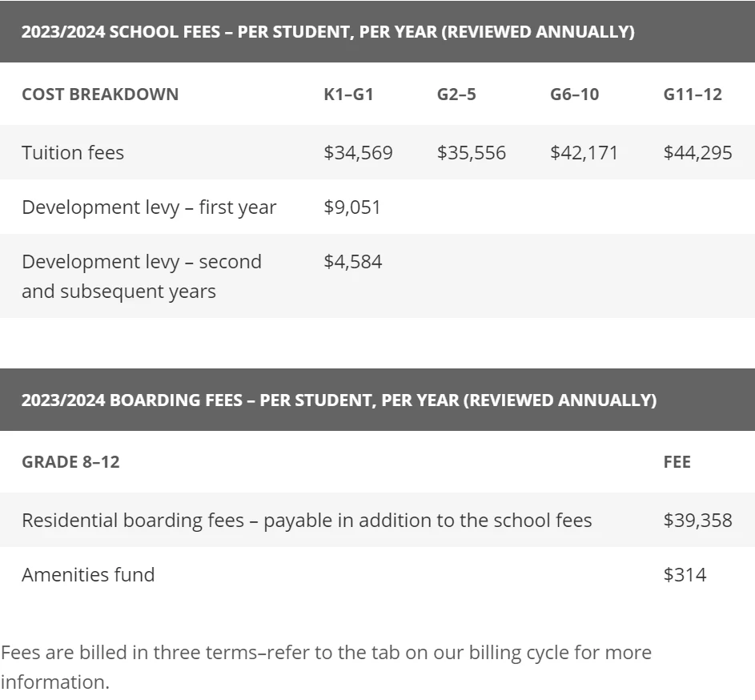Click the $35,556 tuition amount
The width and height of the screenshot is (755, 700).
click(472, 153)
